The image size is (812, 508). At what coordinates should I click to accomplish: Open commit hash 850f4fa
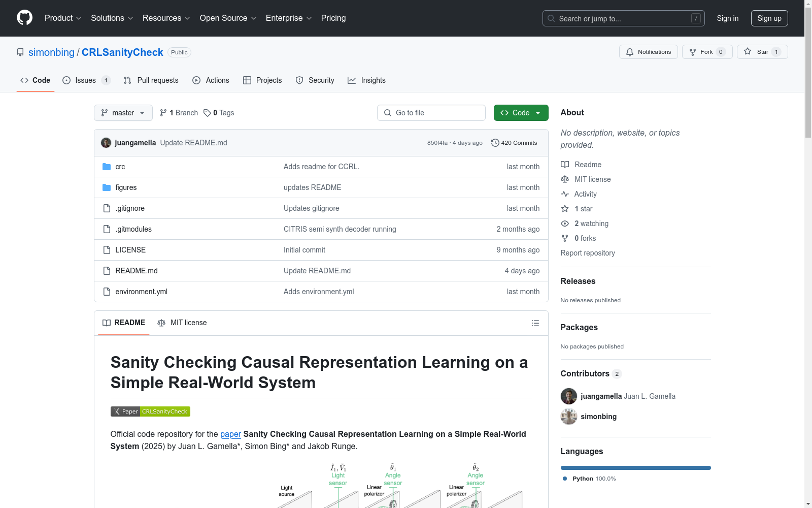437,143
